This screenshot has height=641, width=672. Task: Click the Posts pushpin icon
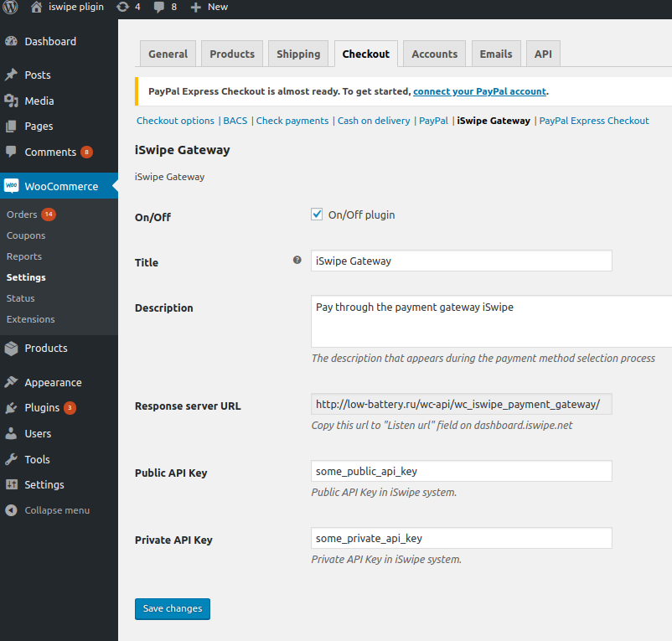coord(11,75)
